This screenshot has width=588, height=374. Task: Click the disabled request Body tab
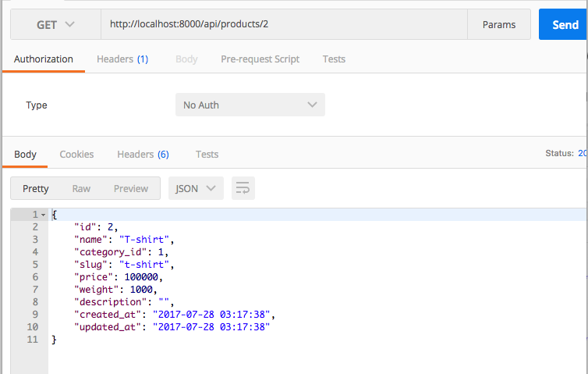(186, 59)
